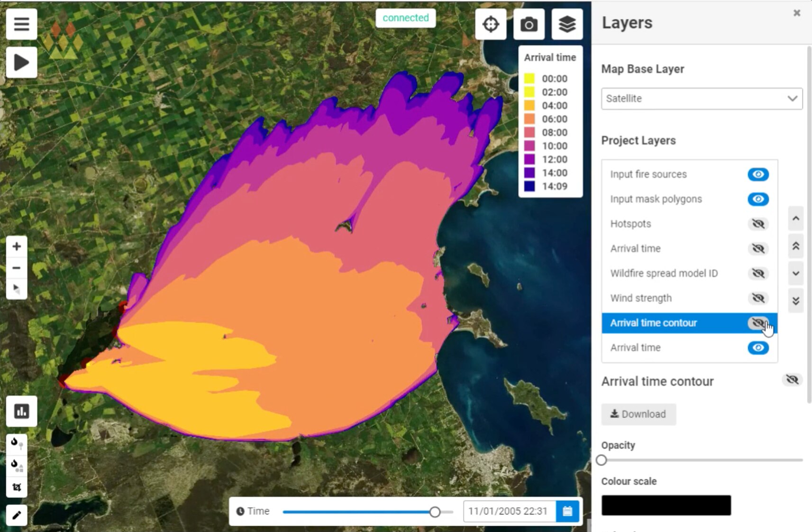Screen dimensions: 812x532
Task: Select the Wildfire spread model ID layer
Action: pos(664,274)
